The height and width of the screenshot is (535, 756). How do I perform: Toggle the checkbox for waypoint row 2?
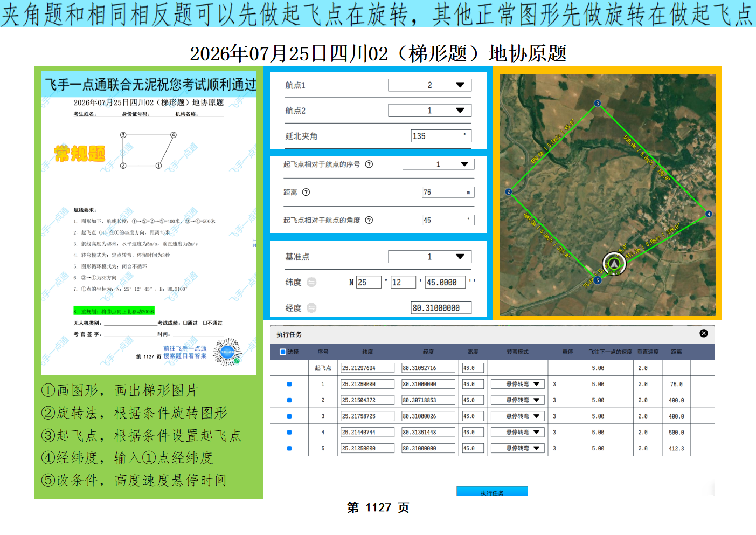coord(289,400)
